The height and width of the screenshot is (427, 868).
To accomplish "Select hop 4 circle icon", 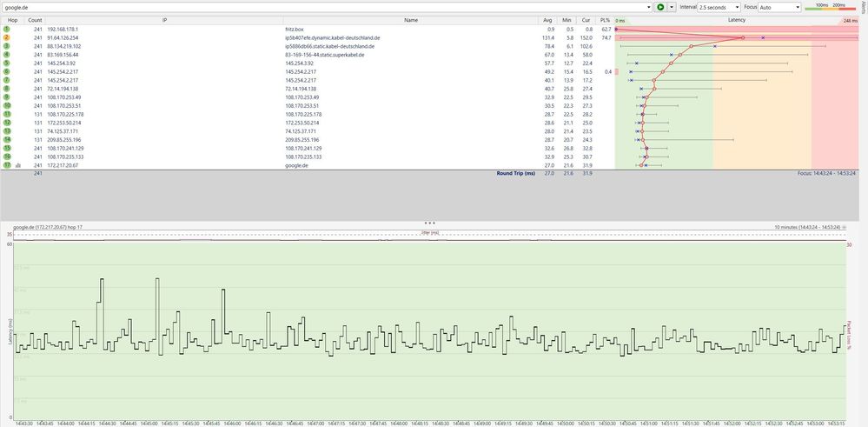I will 7,54.
